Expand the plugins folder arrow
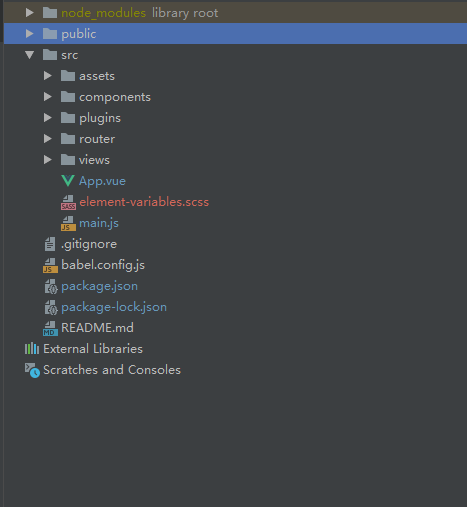This screenshot has height=507, width=467. 48,118
